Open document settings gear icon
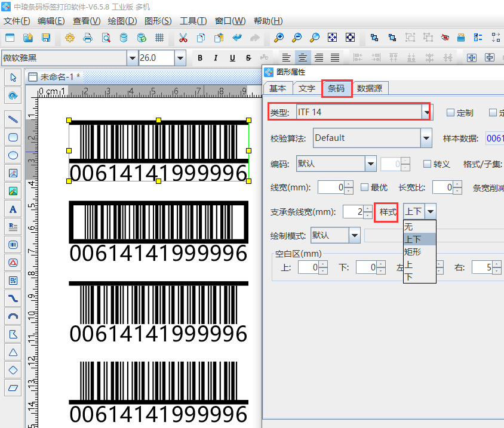 click(70, 38)
